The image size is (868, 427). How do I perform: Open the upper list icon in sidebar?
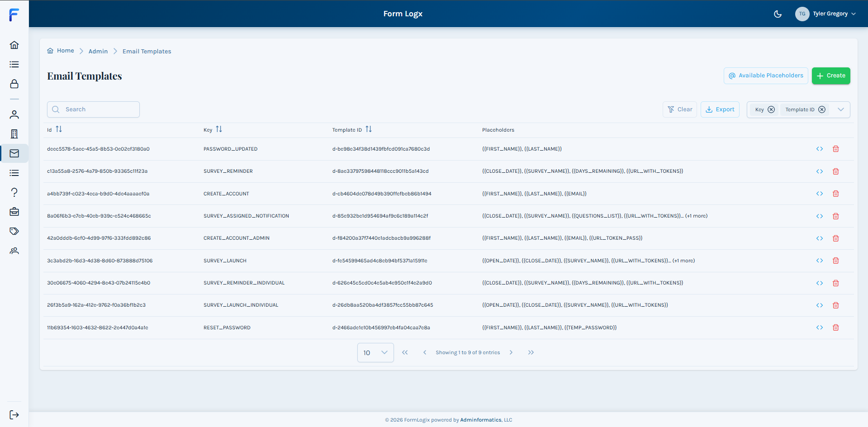click(14, 64)
